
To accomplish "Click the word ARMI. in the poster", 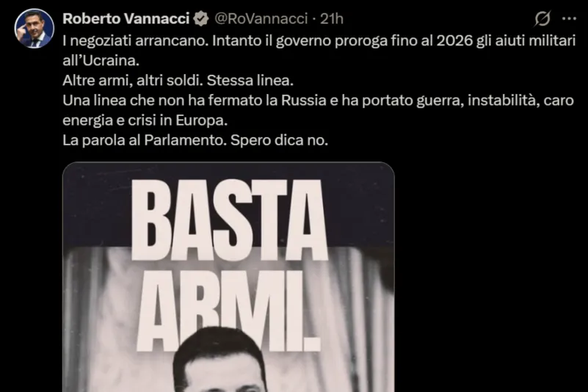I will (228, 311).
